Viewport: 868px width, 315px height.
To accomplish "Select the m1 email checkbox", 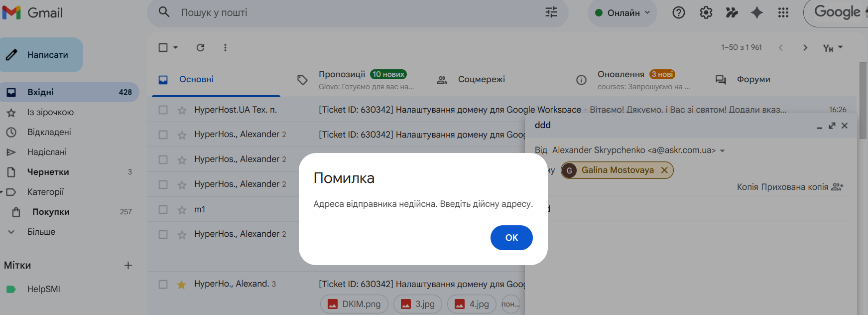I will coord(163,209).
